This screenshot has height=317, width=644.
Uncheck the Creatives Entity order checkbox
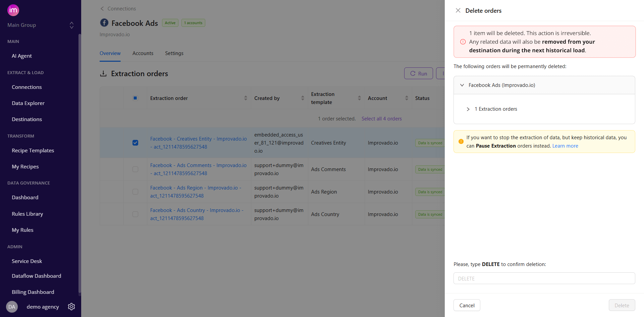tap(135, 143)
